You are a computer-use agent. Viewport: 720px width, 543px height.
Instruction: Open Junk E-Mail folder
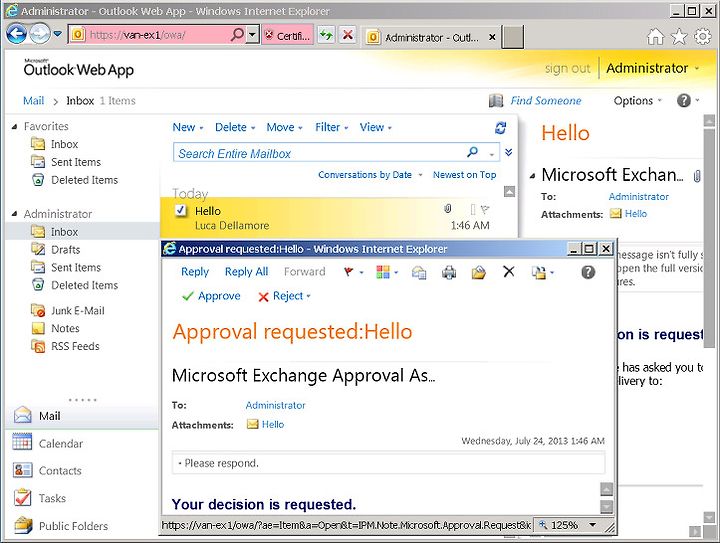point(78,311)
